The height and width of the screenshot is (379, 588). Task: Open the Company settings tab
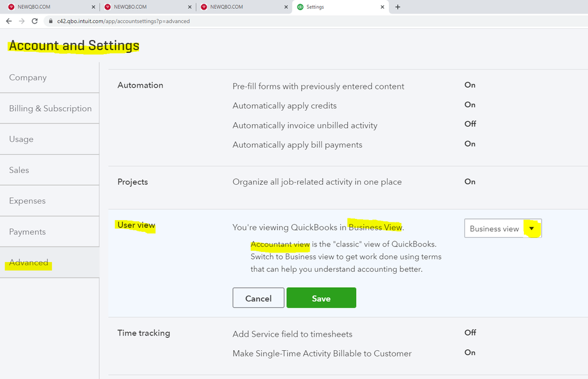click(x=28, y=78)
